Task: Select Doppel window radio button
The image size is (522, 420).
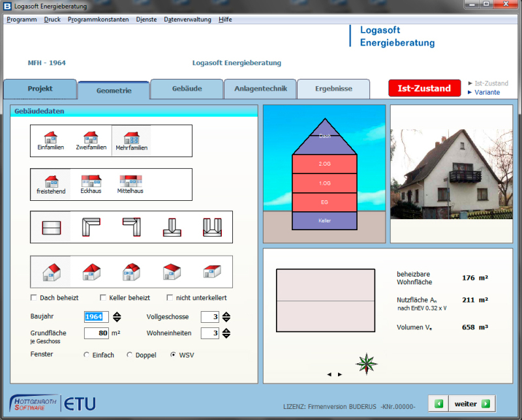Action: [129, 355]
